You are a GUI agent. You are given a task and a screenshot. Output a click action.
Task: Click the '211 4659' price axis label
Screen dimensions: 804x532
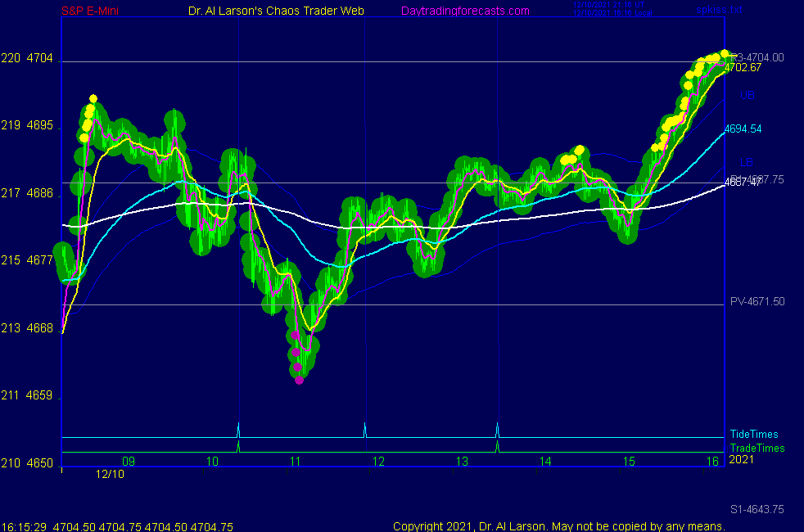coord(27,395)
